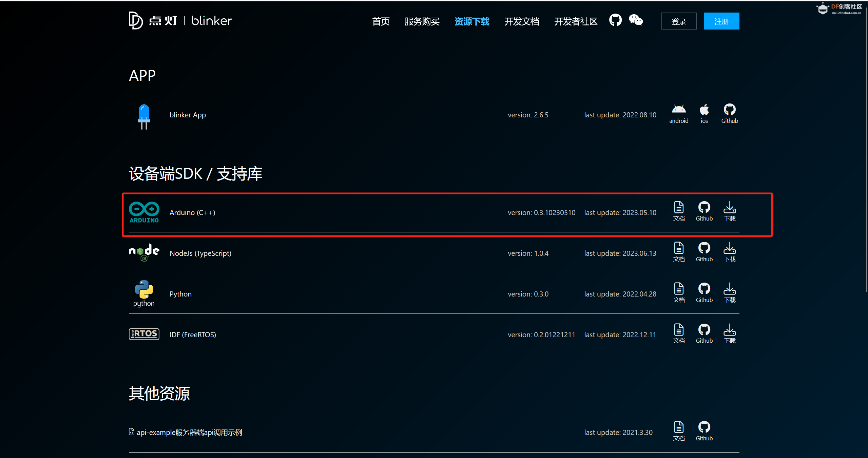Click last update: 2023.05.10 text
868x458 pixels.
(620, 213)
